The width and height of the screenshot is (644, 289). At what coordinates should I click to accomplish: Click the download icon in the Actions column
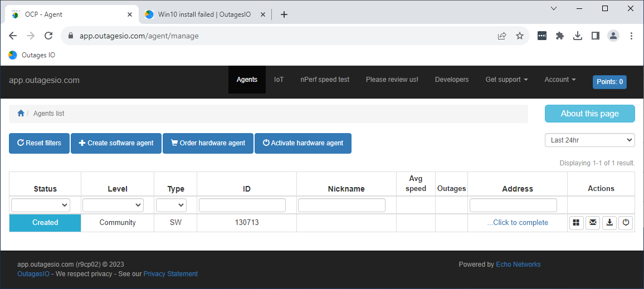[609, 223]
